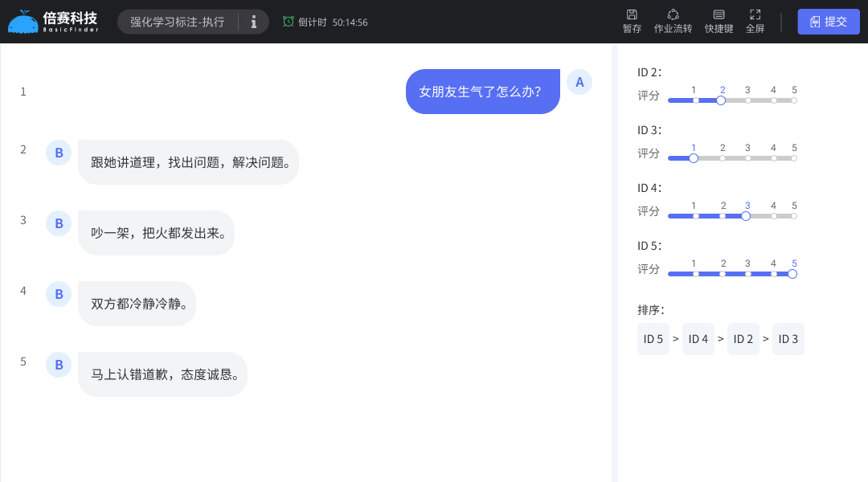Set ID 5 score slider to 1
This screenshot has width=868, height=482.
click(x=696, y=274)
